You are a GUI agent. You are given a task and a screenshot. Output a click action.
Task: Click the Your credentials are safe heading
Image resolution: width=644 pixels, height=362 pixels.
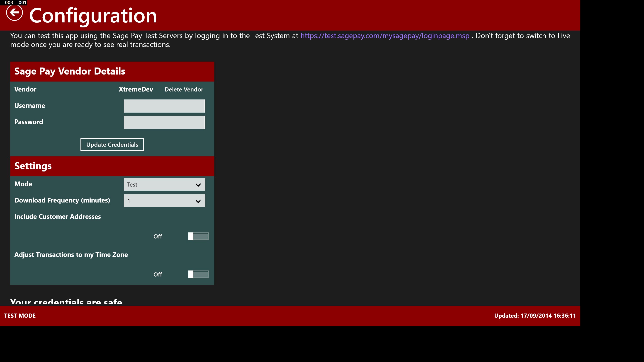66,302
